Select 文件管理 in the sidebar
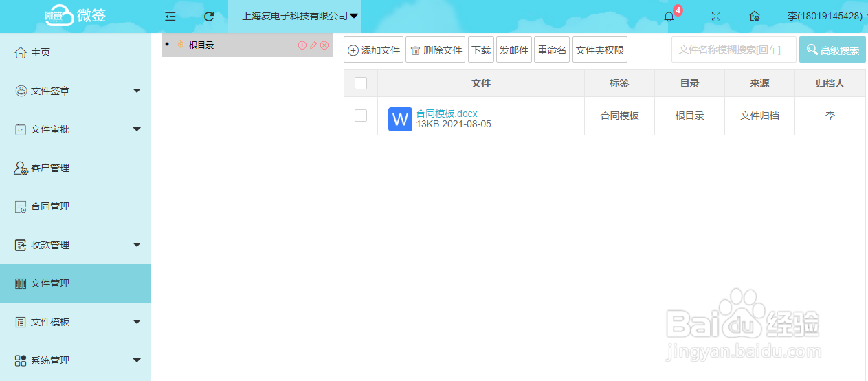868x381 pixels. [x=76, y=283]
